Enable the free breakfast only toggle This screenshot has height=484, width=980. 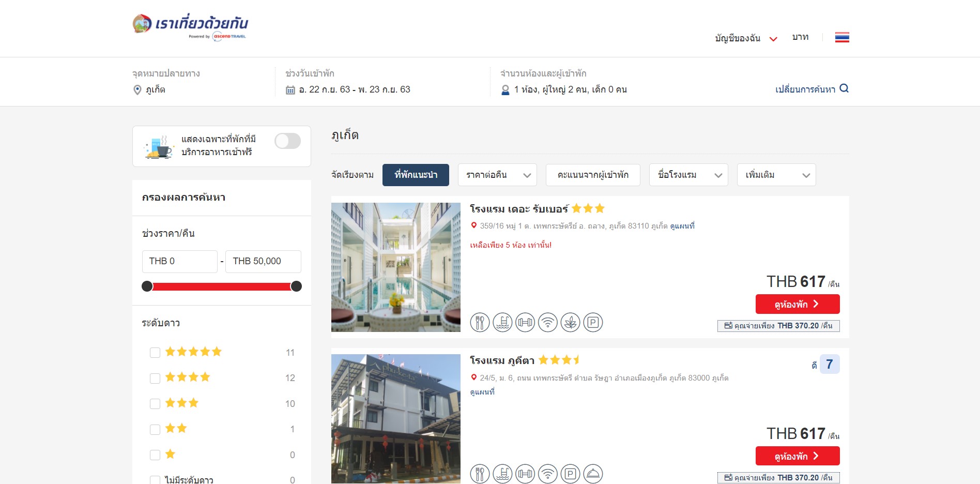(x=287, y=141)
